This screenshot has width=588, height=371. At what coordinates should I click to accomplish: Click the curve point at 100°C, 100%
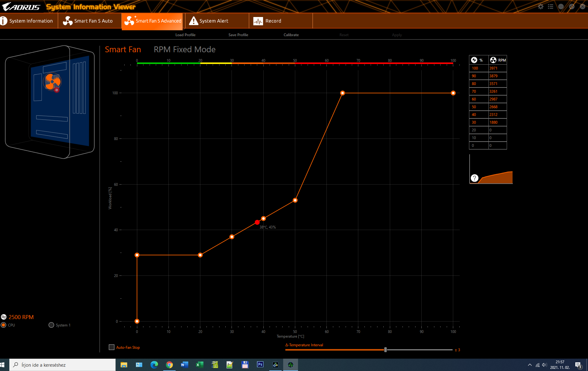coord(453,93)
